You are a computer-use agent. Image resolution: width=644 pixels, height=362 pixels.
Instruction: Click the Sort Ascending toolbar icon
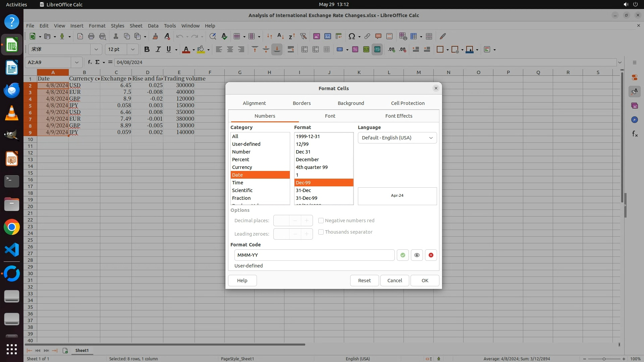(x=280, y=36)
